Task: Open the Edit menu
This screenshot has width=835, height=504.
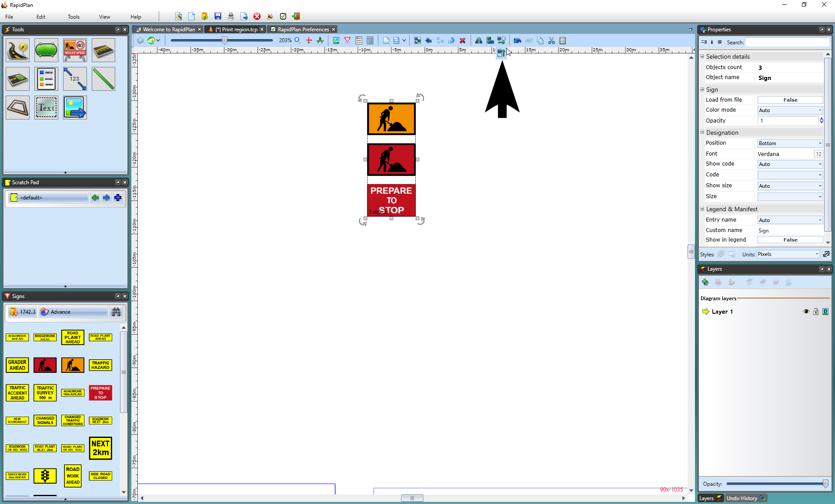Action: tap(41, 17)
